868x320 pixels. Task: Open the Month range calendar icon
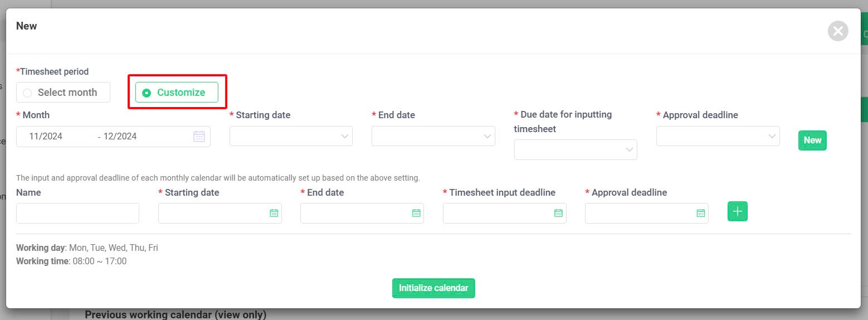point(199,136)
